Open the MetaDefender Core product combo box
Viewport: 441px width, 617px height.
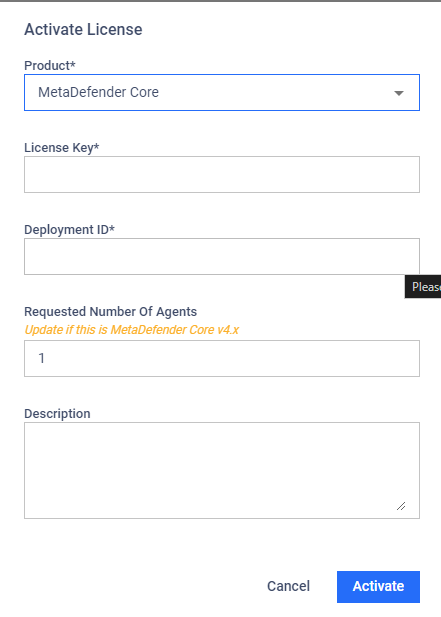tap(222, 92)
